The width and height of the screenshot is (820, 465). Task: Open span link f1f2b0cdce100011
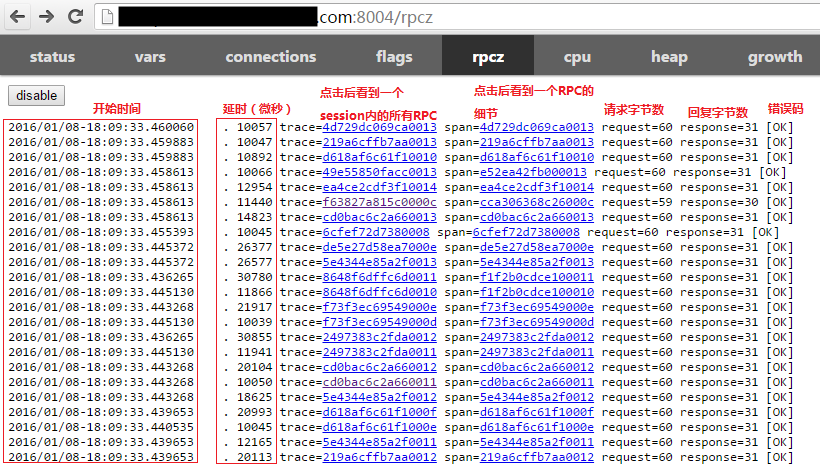pyautogui.click(x=536, y=277)
